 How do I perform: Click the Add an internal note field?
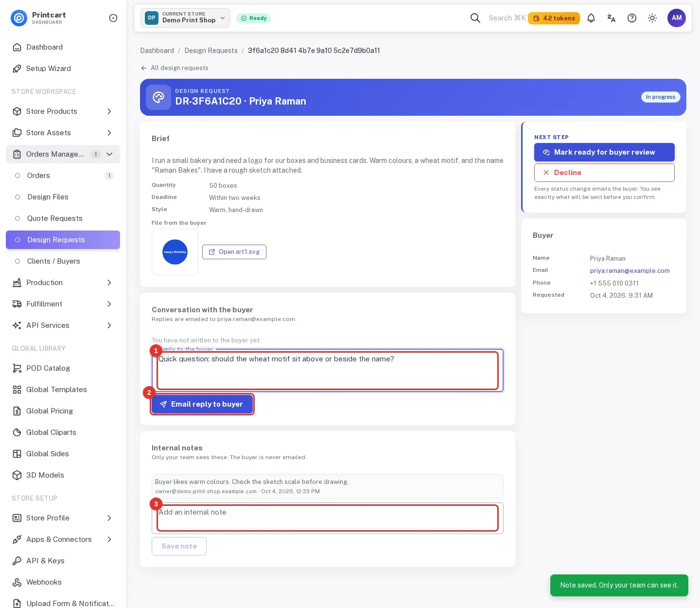point(328,518)
